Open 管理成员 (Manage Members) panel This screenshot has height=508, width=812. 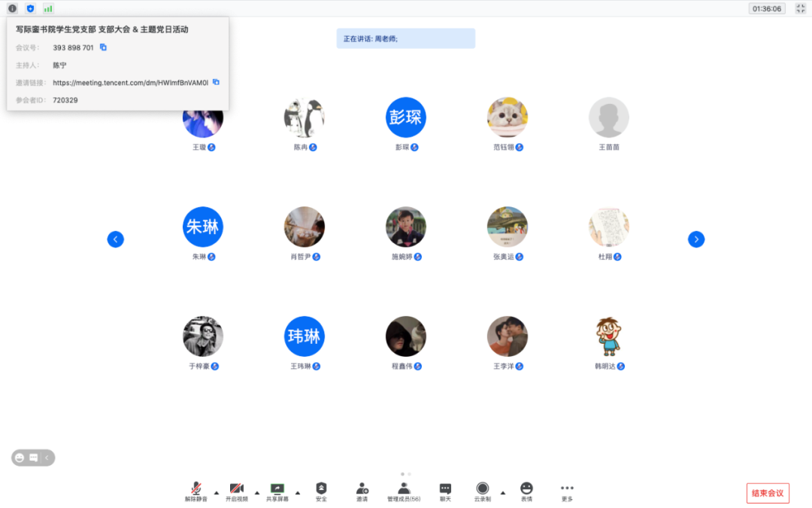point(404,489)
